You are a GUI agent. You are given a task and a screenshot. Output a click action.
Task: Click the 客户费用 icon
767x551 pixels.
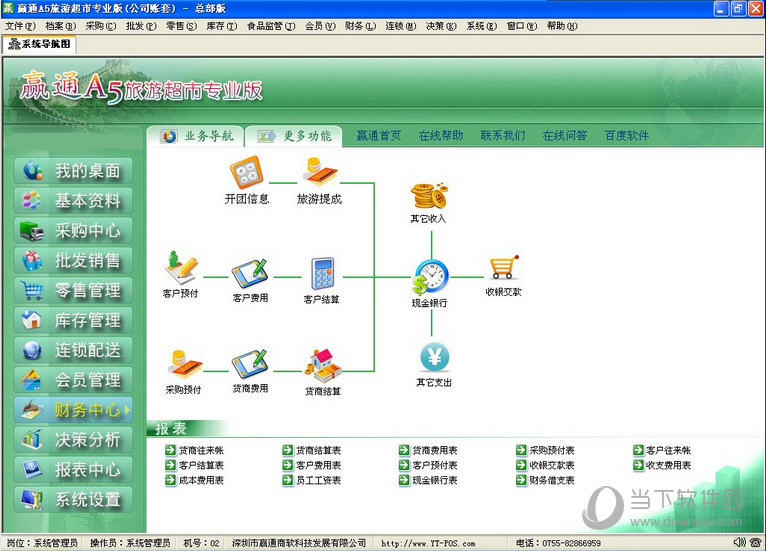point(250,274)
